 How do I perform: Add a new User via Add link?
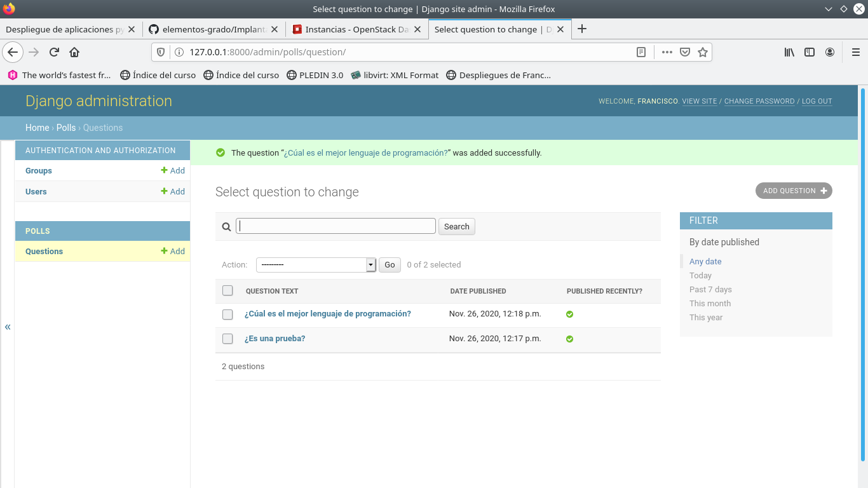coord(173,192)
